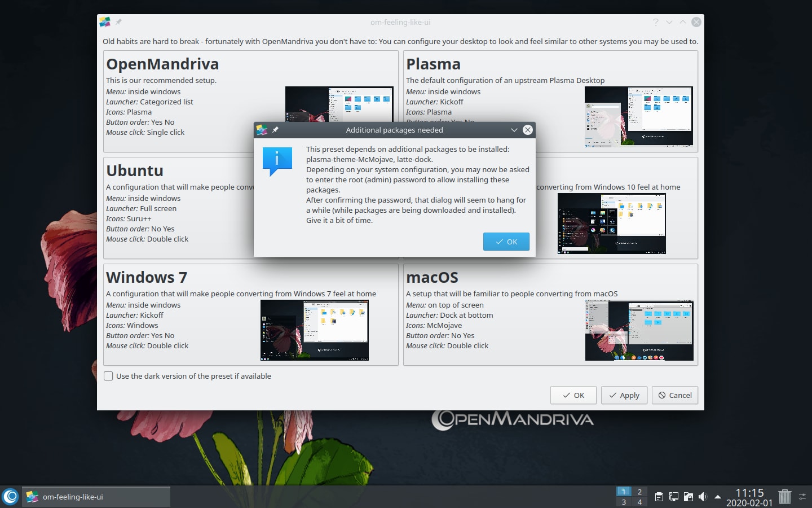
Task: Click the help question mark in main window
Action: click(655, 22)
